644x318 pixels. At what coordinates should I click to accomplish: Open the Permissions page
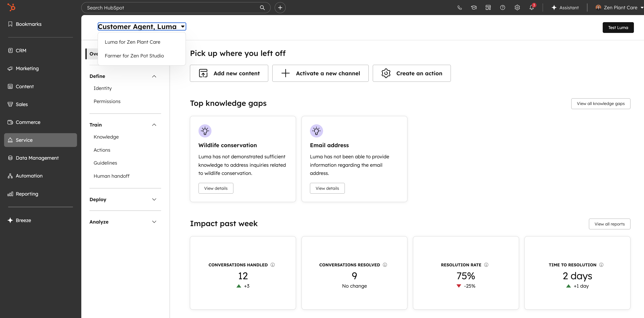107,101
